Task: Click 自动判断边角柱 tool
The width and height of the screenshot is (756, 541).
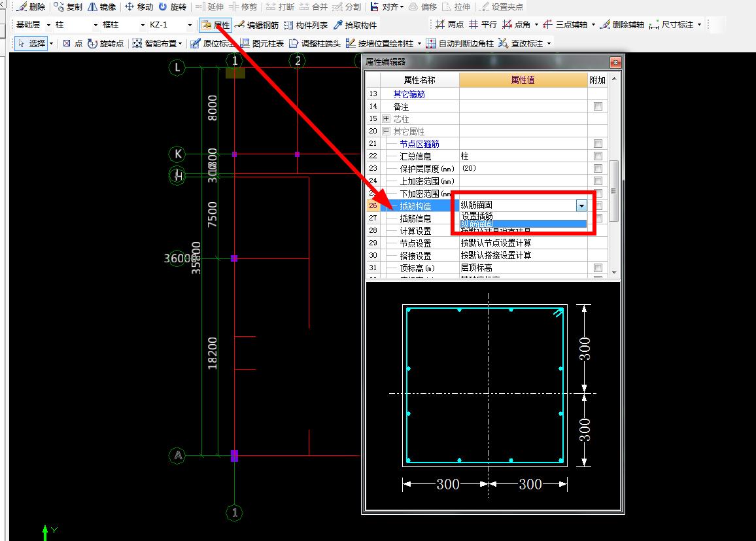Action: pyautogui.click(x=460, y=43)
